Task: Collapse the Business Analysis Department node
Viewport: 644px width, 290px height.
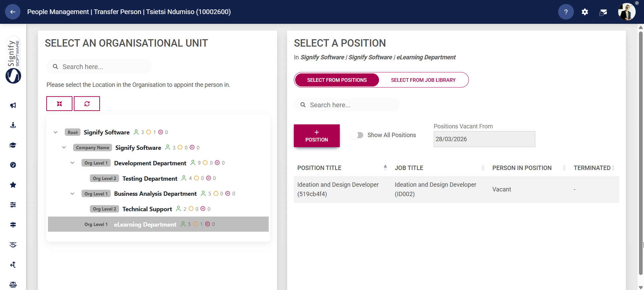Action: coord(72,193)
